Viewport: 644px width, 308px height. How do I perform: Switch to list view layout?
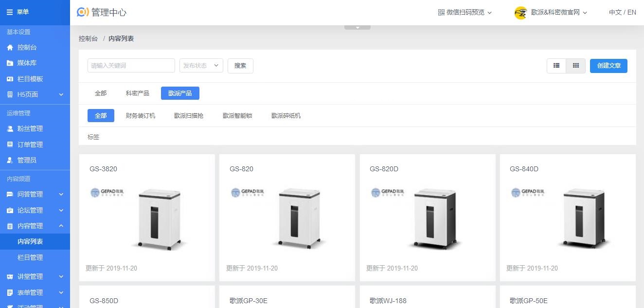556,66
